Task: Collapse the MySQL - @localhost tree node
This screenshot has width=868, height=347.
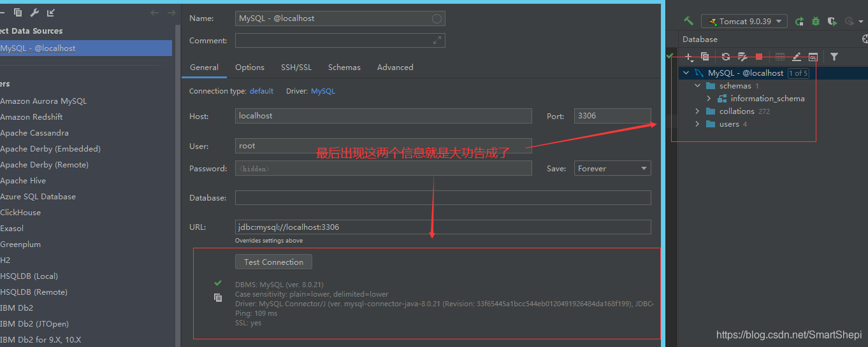Action: click(x=686, y=73)
